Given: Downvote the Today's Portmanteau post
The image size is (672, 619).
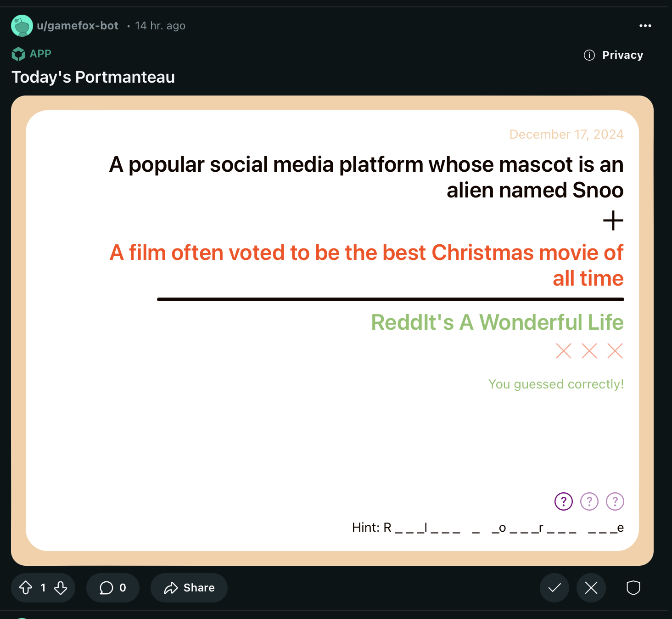Looking at the screenshot, I should [x=61, y=588].
